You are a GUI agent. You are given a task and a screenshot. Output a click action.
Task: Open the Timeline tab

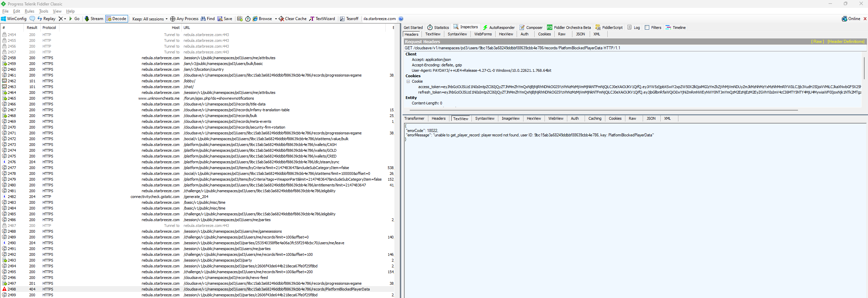(x=676, y=28)
